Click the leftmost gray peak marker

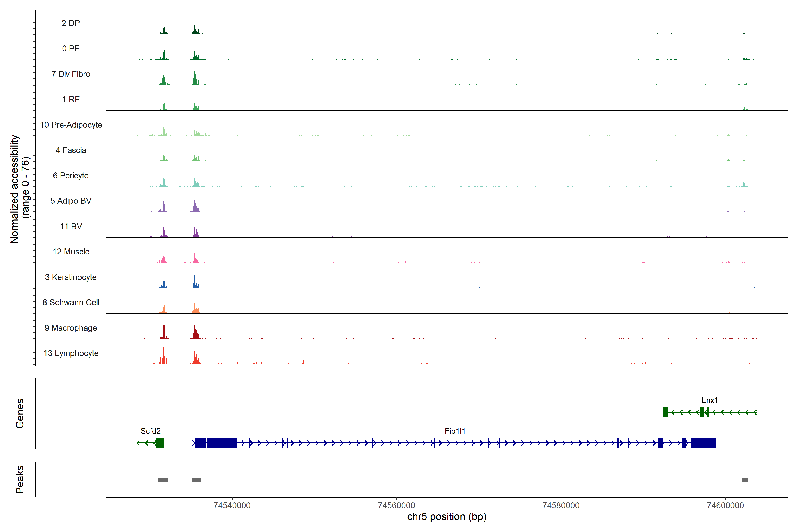[163, 480]
